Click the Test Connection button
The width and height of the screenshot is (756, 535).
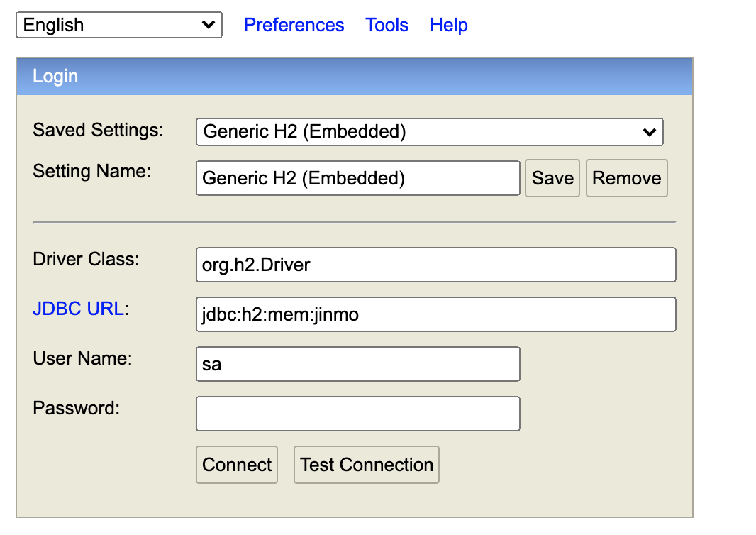click(367, 465)
